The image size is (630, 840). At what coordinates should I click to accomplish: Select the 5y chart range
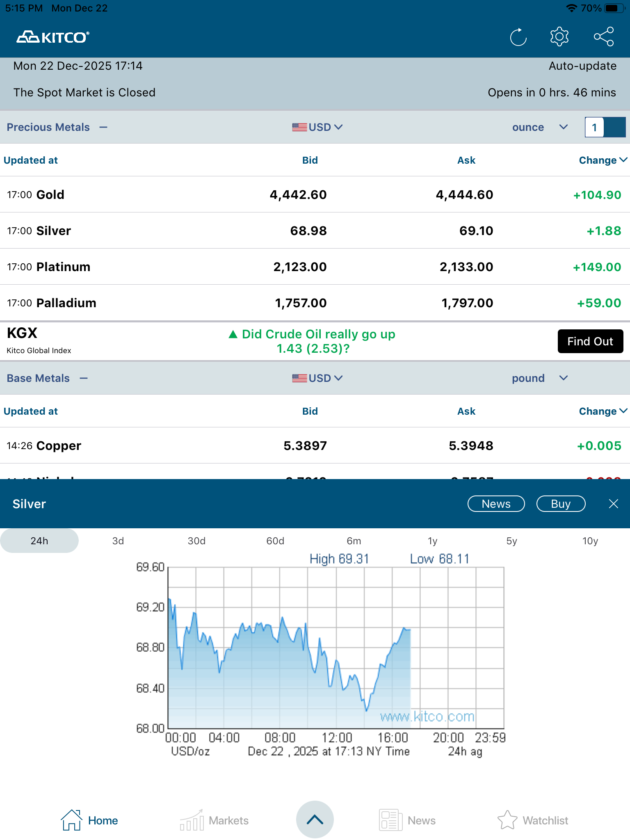point(511,541)
